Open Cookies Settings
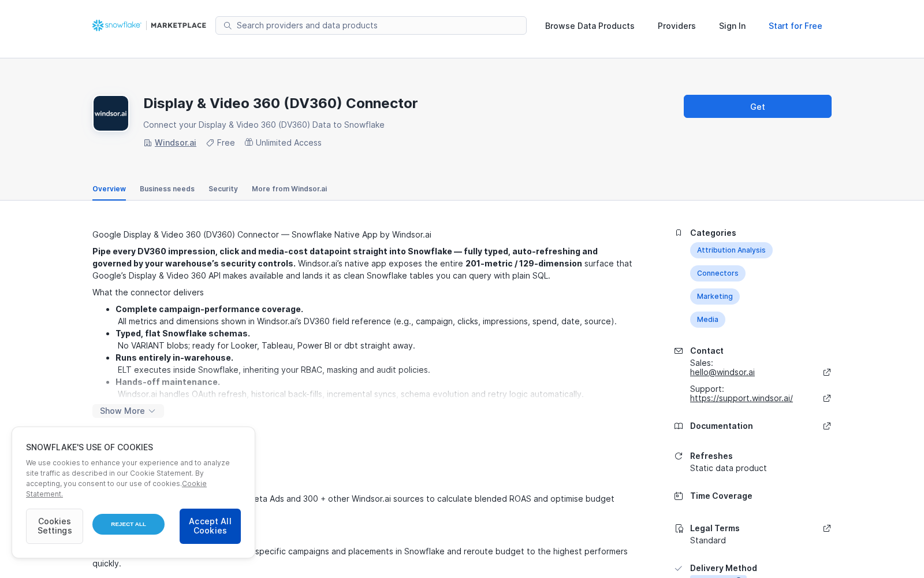Image resolution: width=924 pixels, height=578 pixels. pos(54,526)
